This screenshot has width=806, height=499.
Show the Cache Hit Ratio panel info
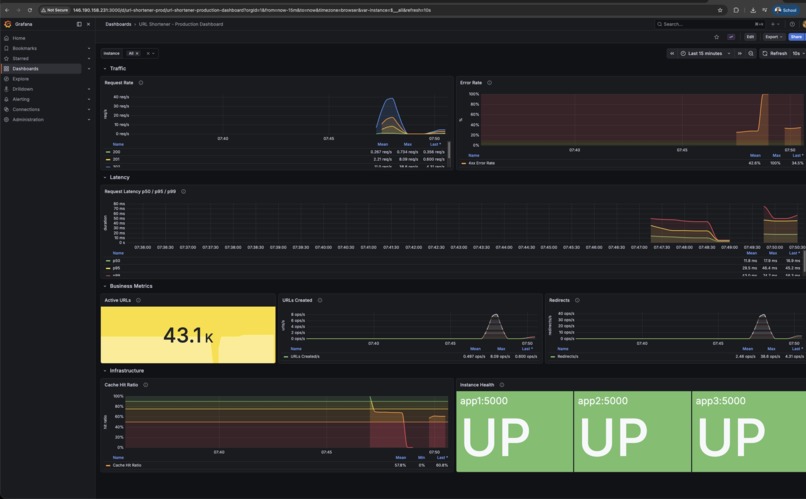(145, 385)
